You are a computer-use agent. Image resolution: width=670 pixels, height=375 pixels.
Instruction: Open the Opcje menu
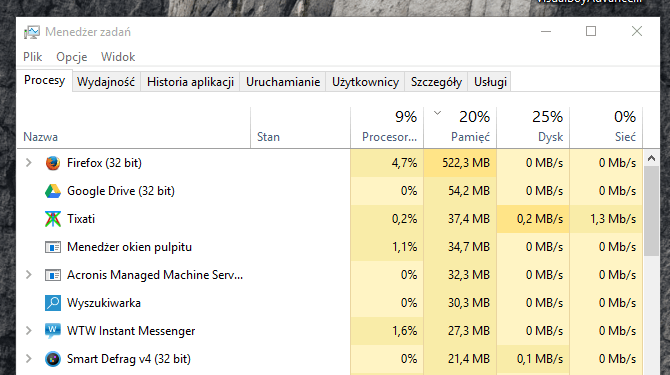point(71,57)
